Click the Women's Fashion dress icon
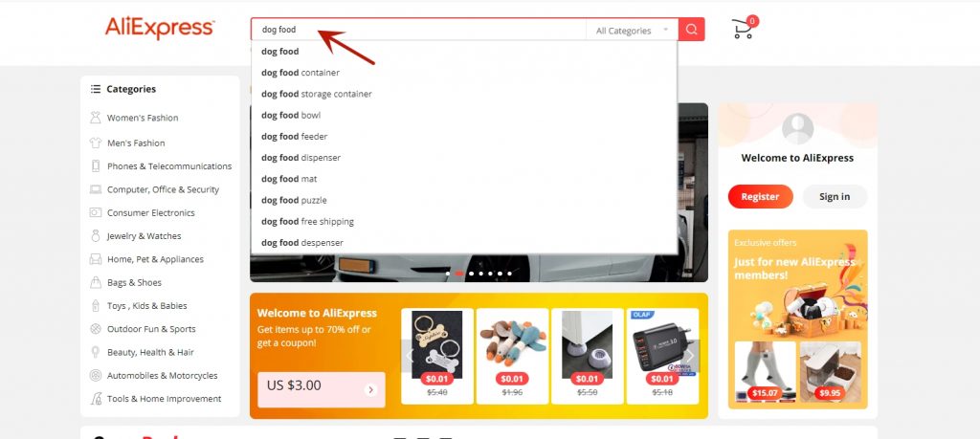The image size is (980, 439). point(95,118)
